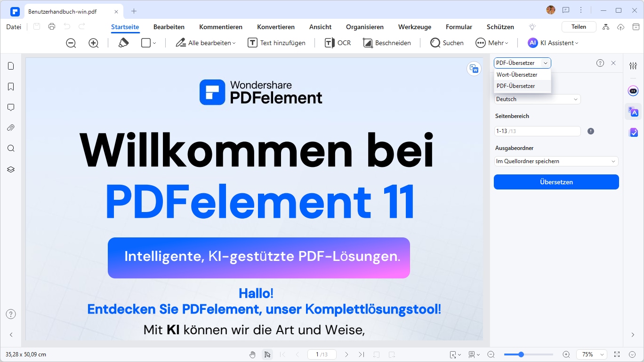
Task: Click the save icon
Action: 37,27
